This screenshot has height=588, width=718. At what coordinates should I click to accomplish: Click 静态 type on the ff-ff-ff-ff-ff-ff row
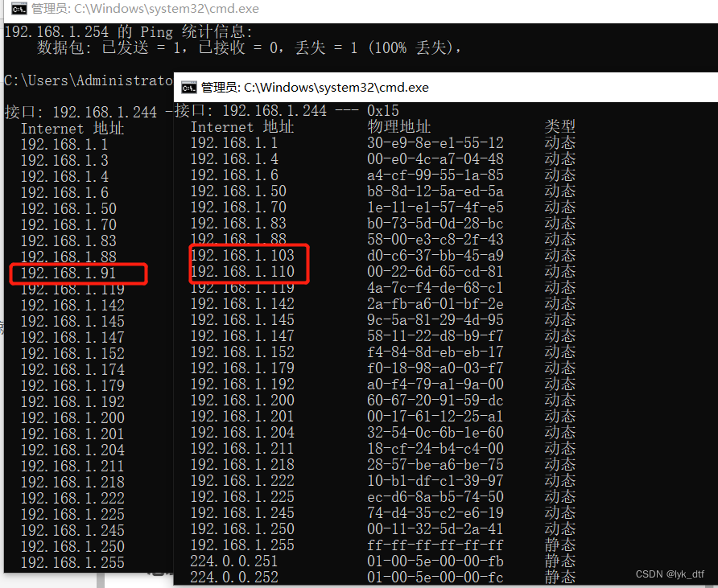(559, 545)
